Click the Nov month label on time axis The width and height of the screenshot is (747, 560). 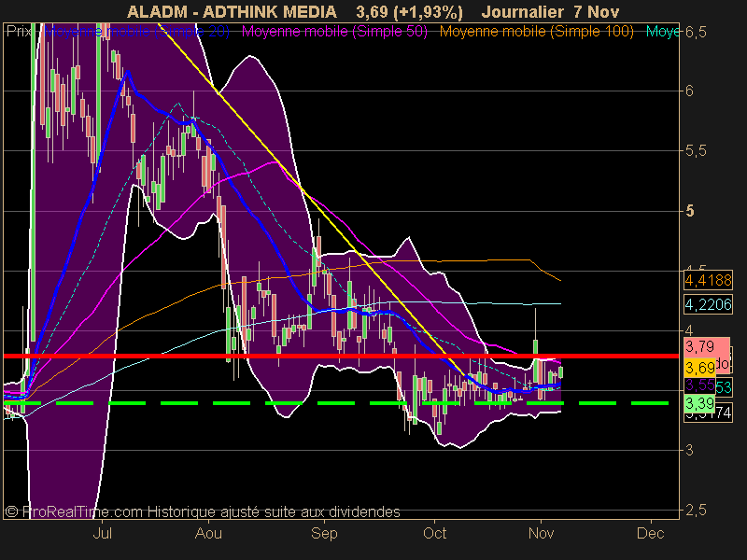pos(542,533)
